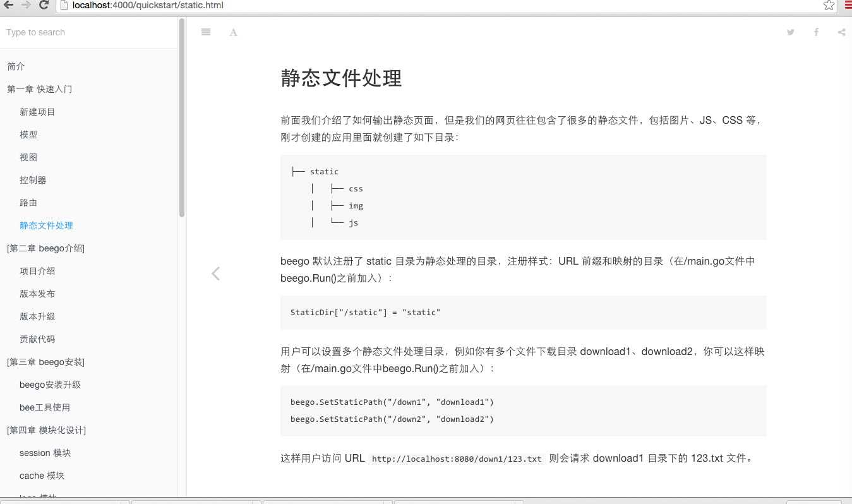Viewport: 852px width, 504px height.
Task: Go to previous page chevron
Action: coord(215,273)
